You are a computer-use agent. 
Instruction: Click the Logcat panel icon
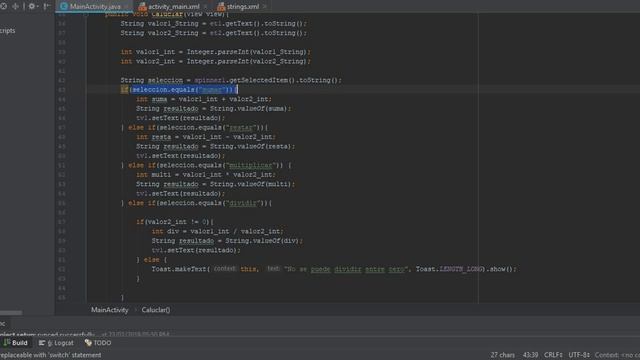coord(42,343)
